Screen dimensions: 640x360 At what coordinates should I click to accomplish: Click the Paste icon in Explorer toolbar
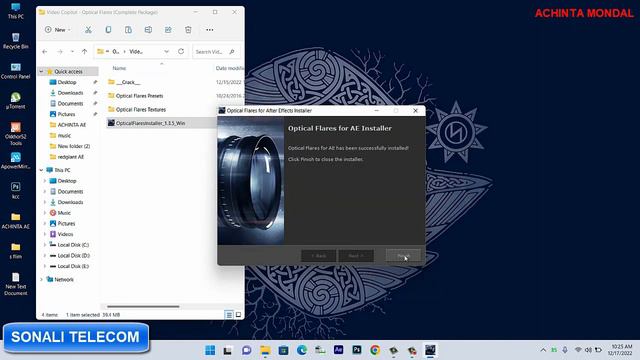tap(128, 30)
